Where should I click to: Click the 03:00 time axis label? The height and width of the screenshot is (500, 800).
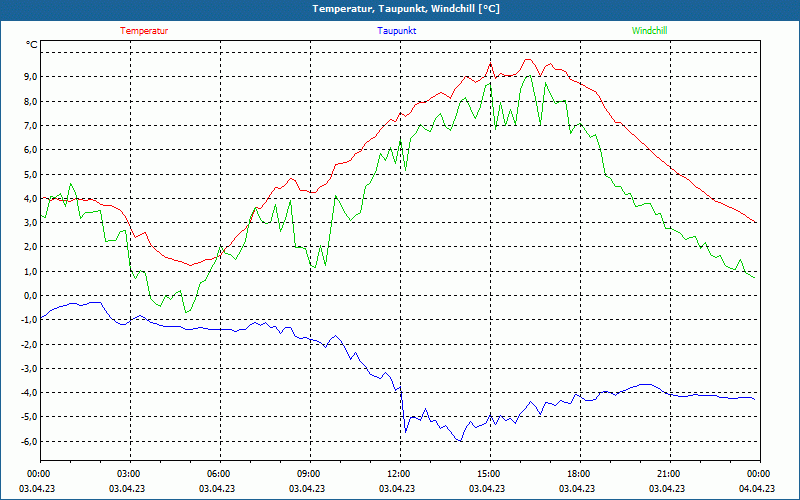[131, 474]
